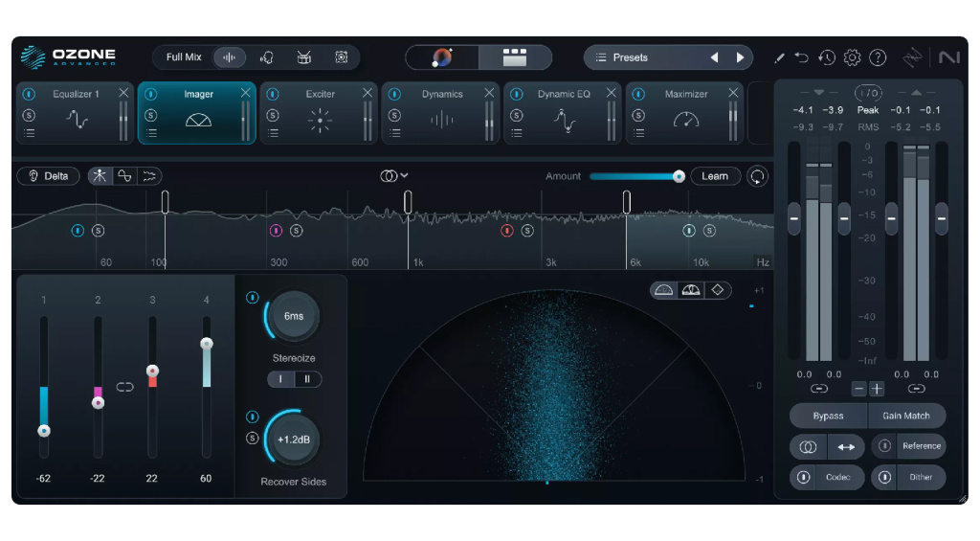Select the target focus icon in the top bar
The height and width of the screenshot is (541, 980).
(342, 57)
